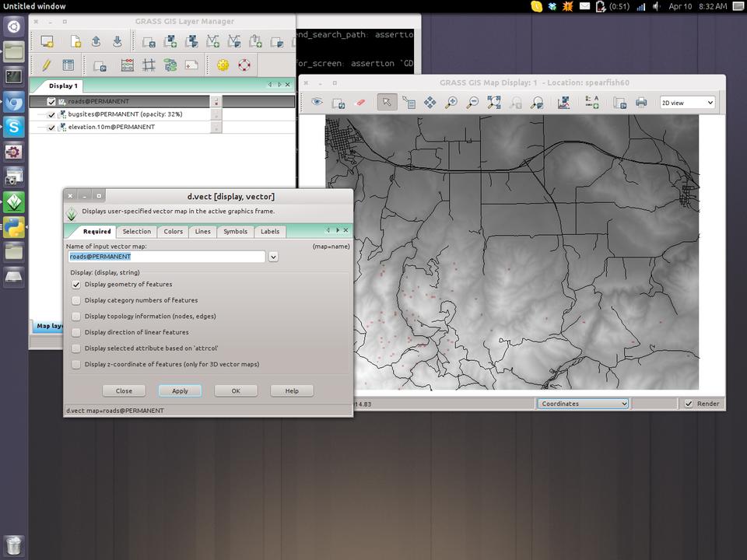Toggle the Render checkbox in status bar

(689, 404)
